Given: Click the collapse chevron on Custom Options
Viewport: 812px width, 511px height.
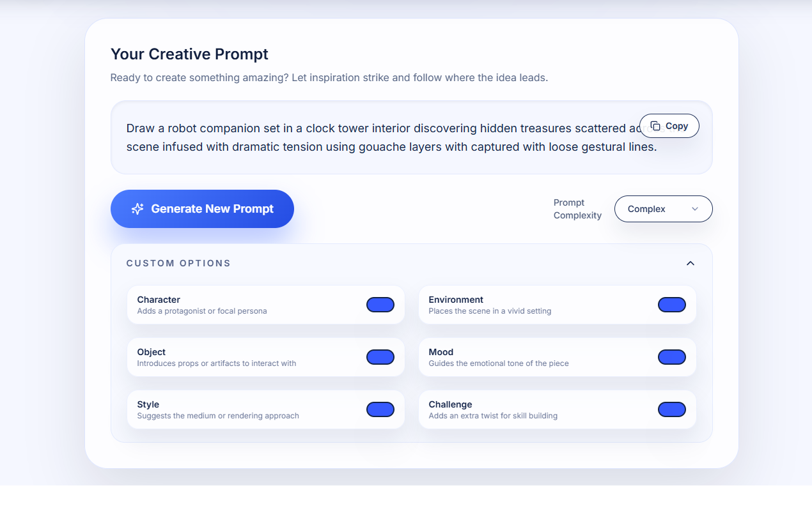Looking at the screenshot, I should [x=690, y=263].
